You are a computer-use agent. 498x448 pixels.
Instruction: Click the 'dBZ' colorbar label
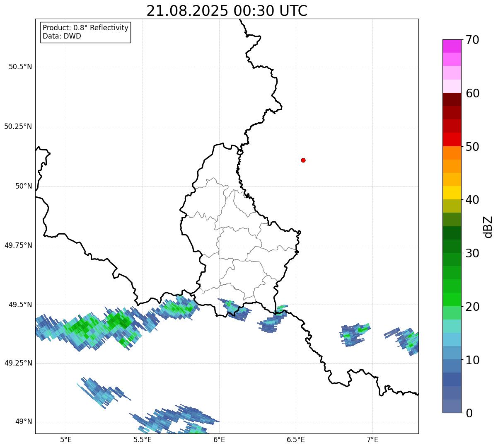488,227
